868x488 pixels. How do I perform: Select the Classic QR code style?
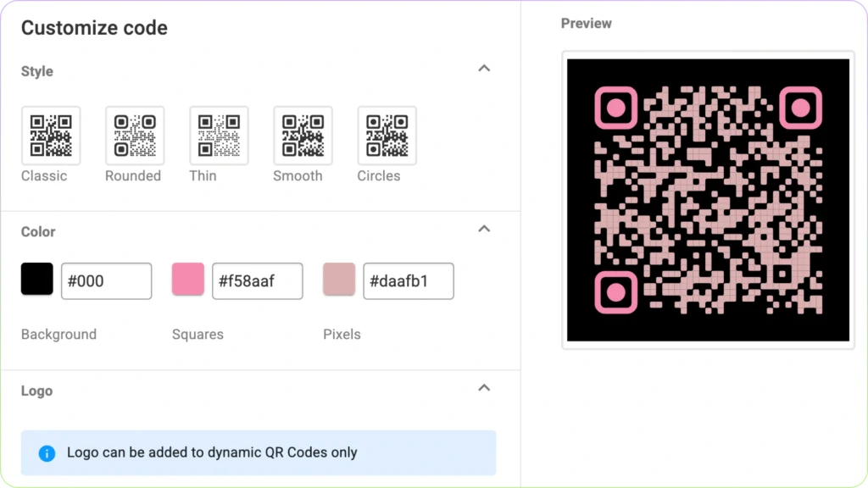pos(50,135)
